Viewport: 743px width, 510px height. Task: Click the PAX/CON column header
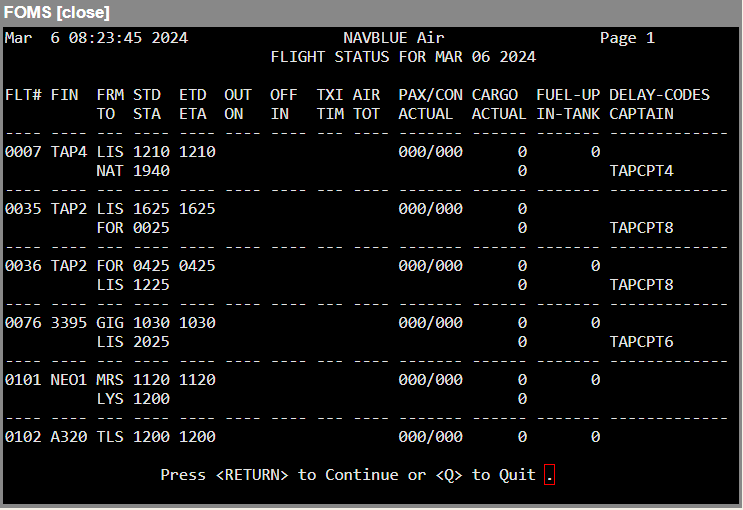430,95
